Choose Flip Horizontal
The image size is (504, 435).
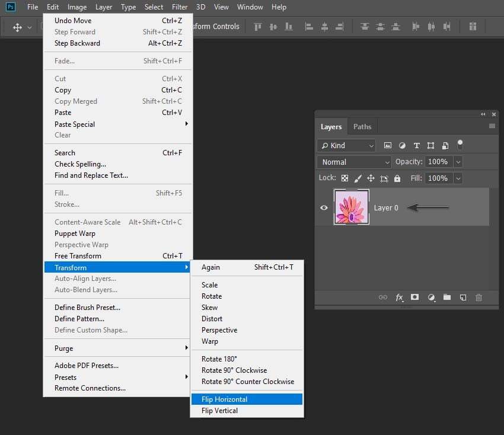pos(247,399)
